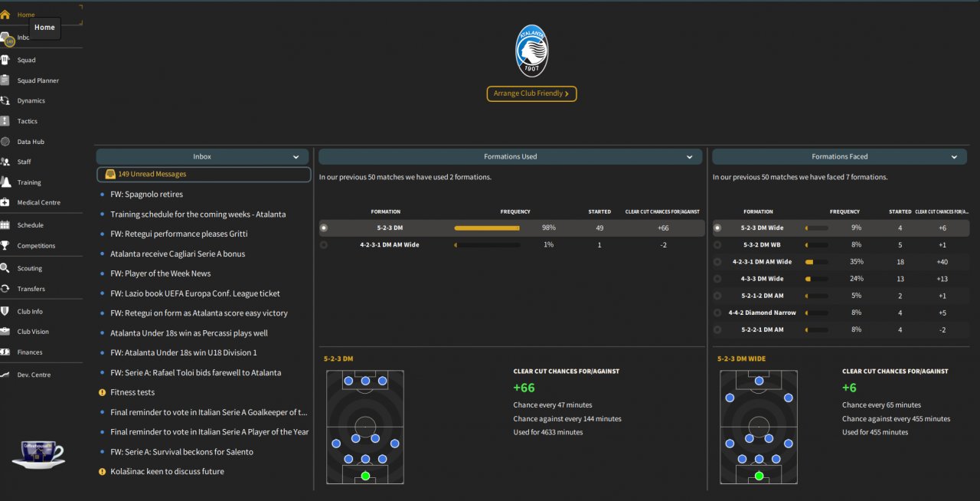
Task: Go to the Training cone icon
Action: click(5, 182)
